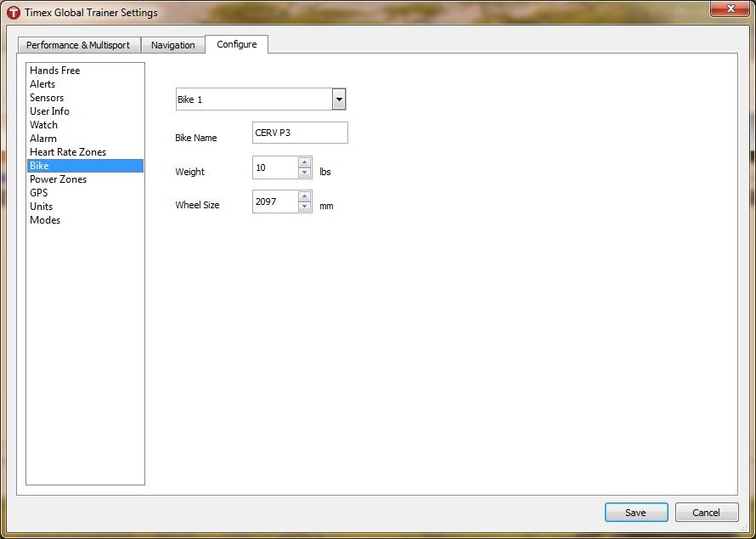The width and height of the screenshot is (756, 539).
Task: Decrease bike weight with down arrow
Action: point(304,173)
